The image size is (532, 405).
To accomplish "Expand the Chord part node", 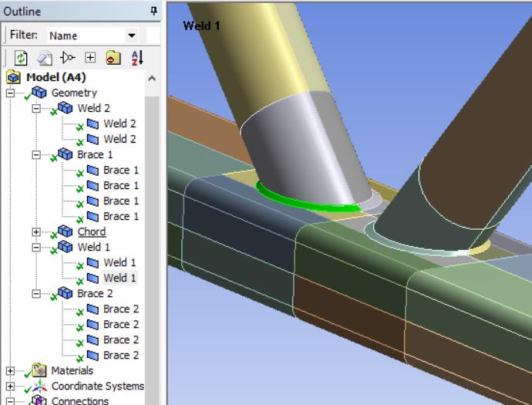I will pos(36,232).
